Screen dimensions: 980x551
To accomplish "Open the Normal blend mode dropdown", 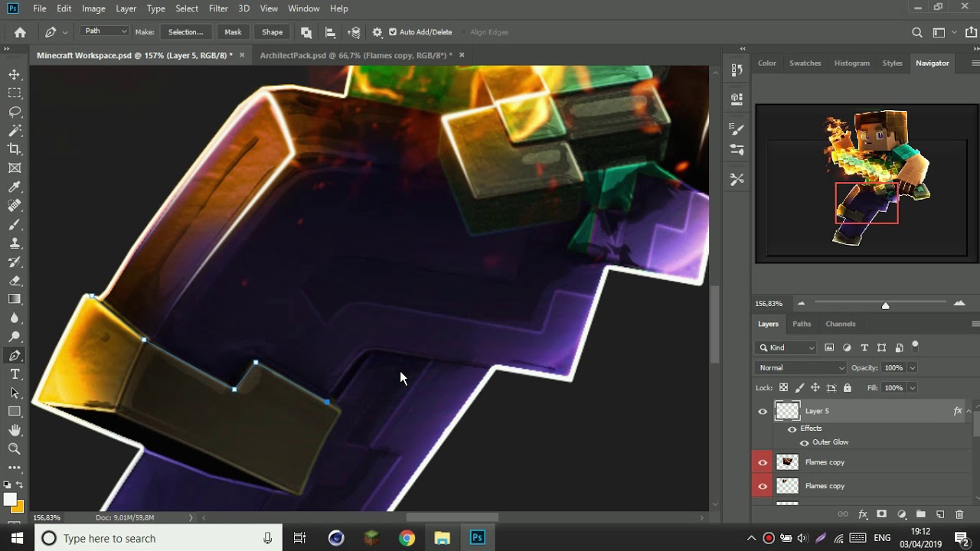I will coord(800,368).
